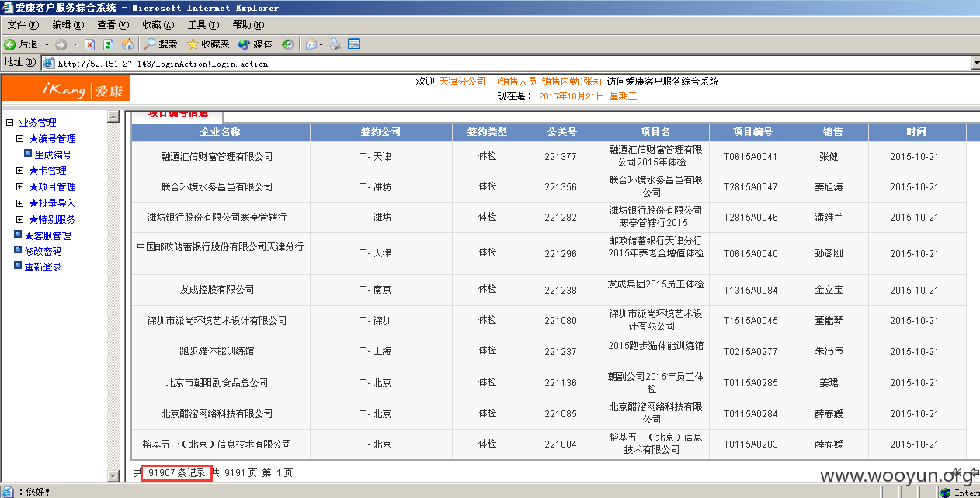
Task: Open the Forward button history dropdown arrow
Action: pyautogui.click(x=75, y=44)
